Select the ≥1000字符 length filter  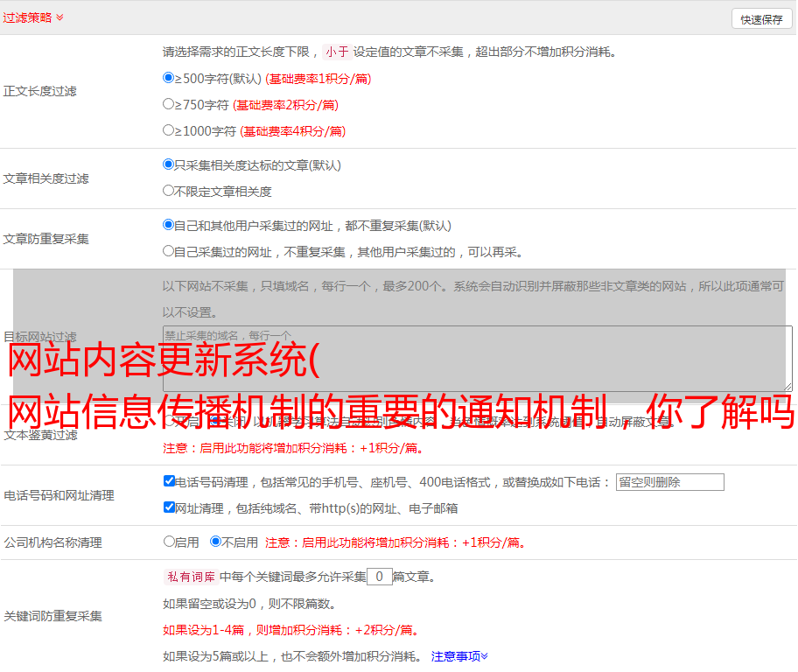(x=169, y=130)
